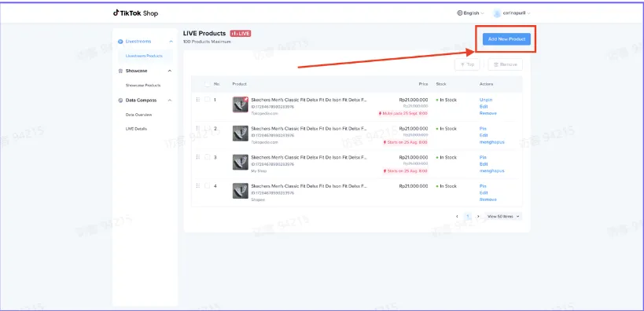Image resolution: width=644 pixels, height=311 pixels.
Task: Click menghapus link for product No. 3
Action: [491, 170]
